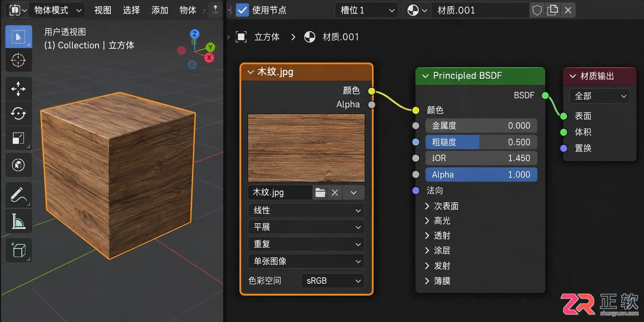Toggle fake user shield icon
This screenshot has height=322, width=644.
tap(537, 10)
